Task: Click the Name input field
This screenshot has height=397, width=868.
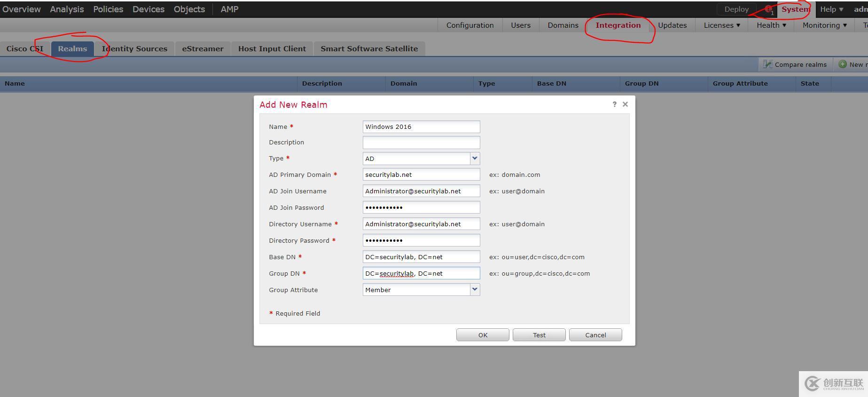Action: [421, 127]
